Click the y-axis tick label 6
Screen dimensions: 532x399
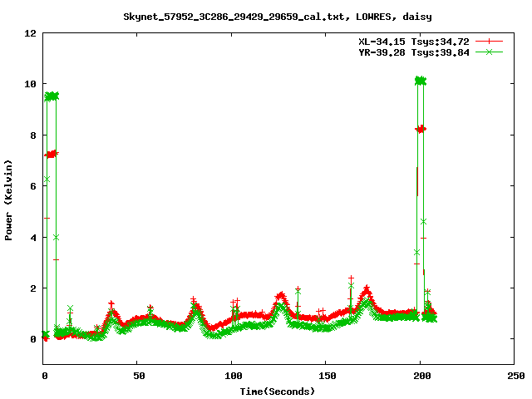pyautogui.click(x=33, y=186)
